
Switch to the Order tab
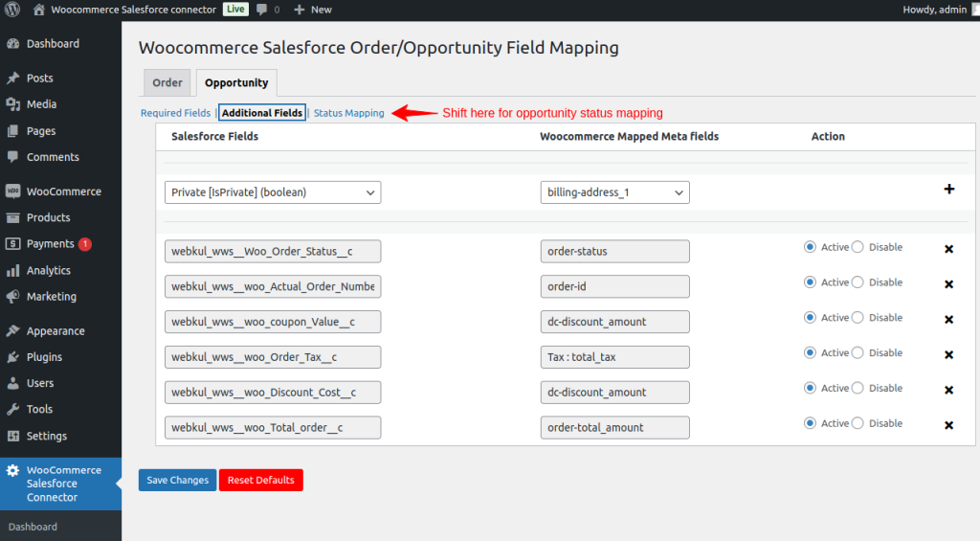[x=167, y=83]
